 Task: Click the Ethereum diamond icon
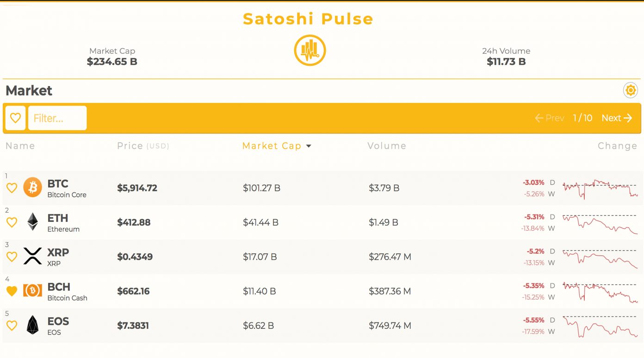point(33,222)
